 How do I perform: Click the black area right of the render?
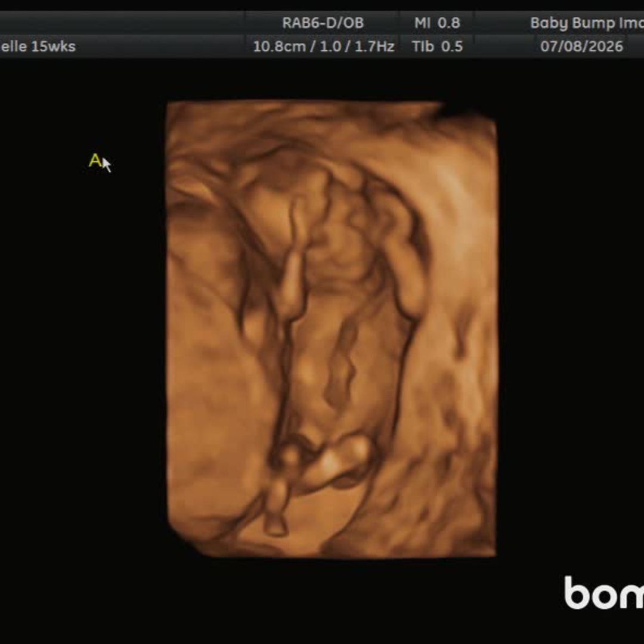tap(571, 329)
